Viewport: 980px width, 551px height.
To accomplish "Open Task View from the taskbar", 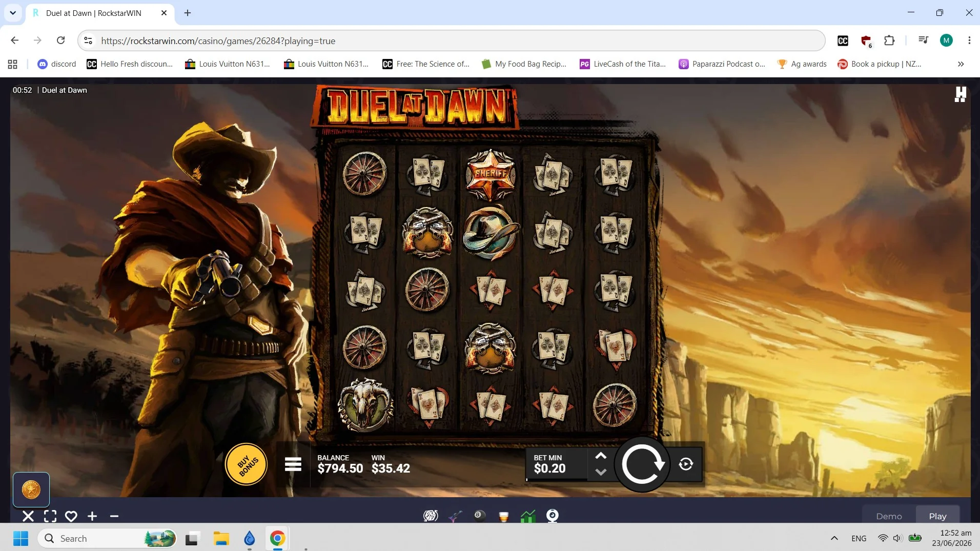I will coord(192,538).
